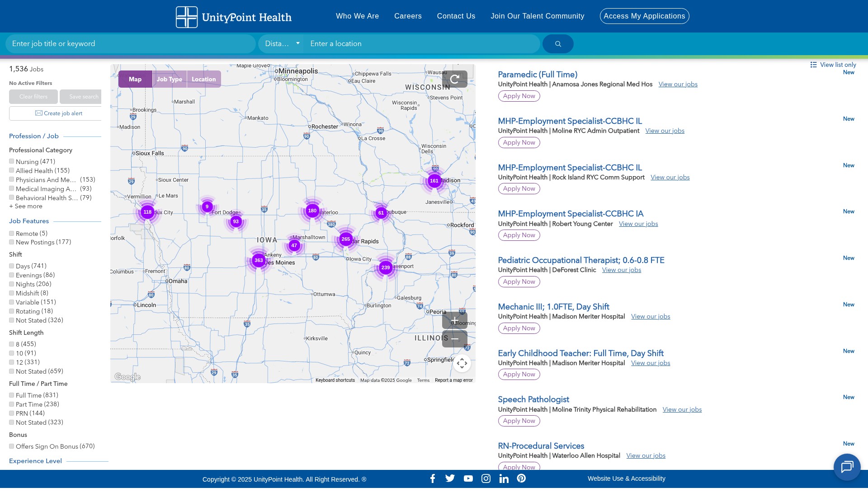Check the Allied Health (155) filter
The height and width of the screenshot is (497, 868).
tap(12, 170)
